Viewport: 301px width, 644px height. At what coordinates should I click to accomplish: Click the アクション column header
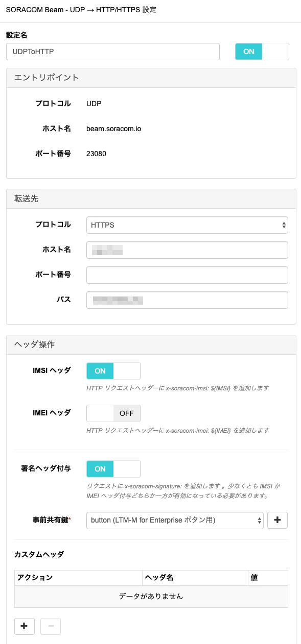78,578
